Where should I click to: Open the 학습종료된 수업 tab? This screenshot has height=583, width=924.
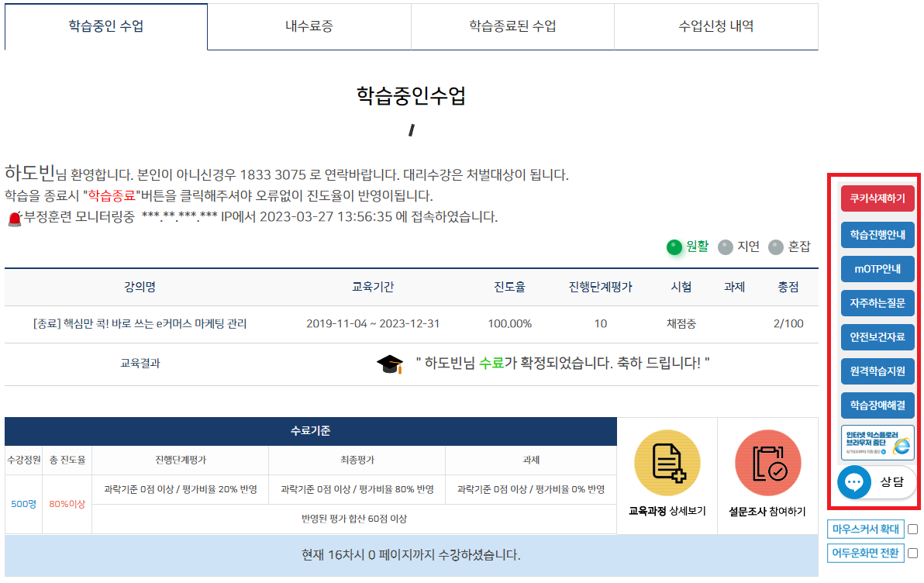click(512, 26)
